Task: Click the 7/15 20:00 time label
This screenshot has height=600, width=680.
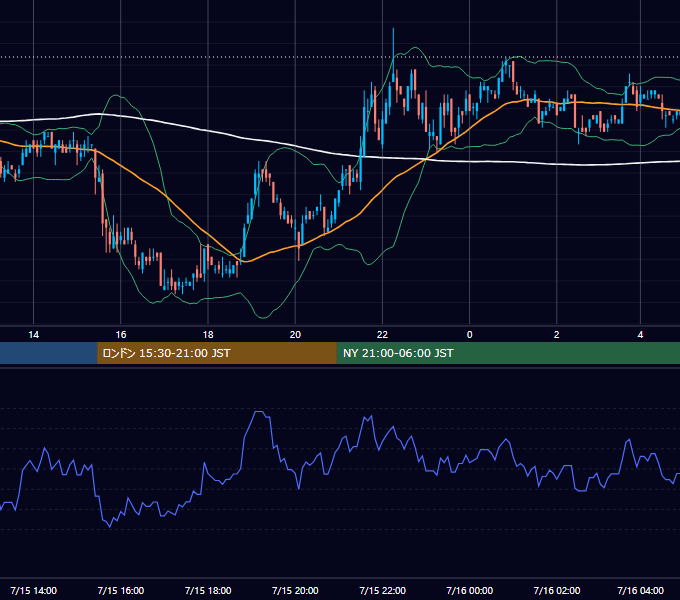Action: (295, 590)
